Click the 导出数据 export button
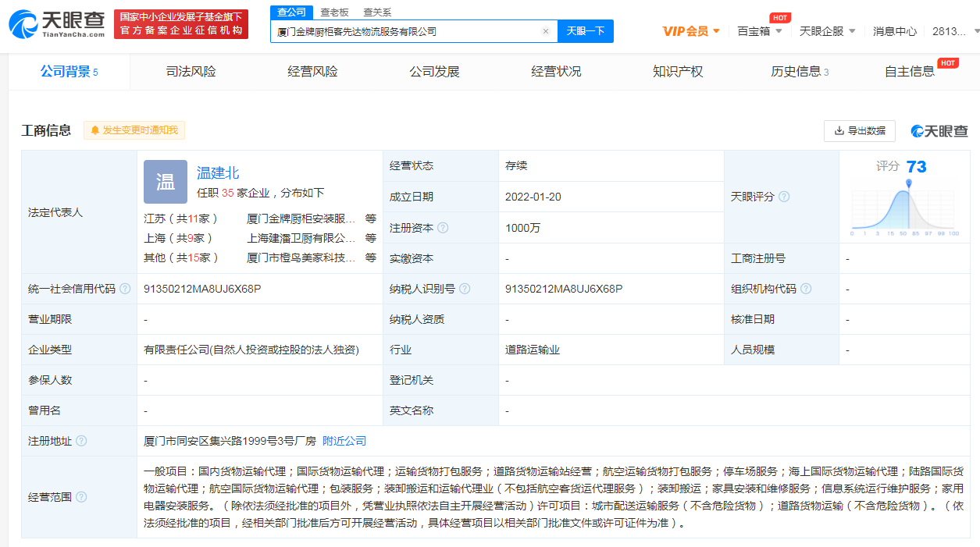Image resolution: width=980 pixels, height=547 pixels. tap(859, 130)
